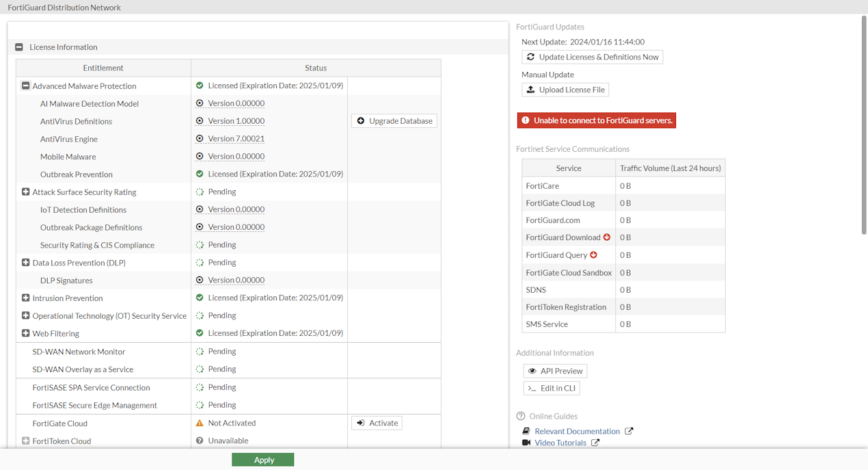Click the refresh icon on Update Licenses & Definitions Now
This screenshot has width=868, height=470.
531,57
